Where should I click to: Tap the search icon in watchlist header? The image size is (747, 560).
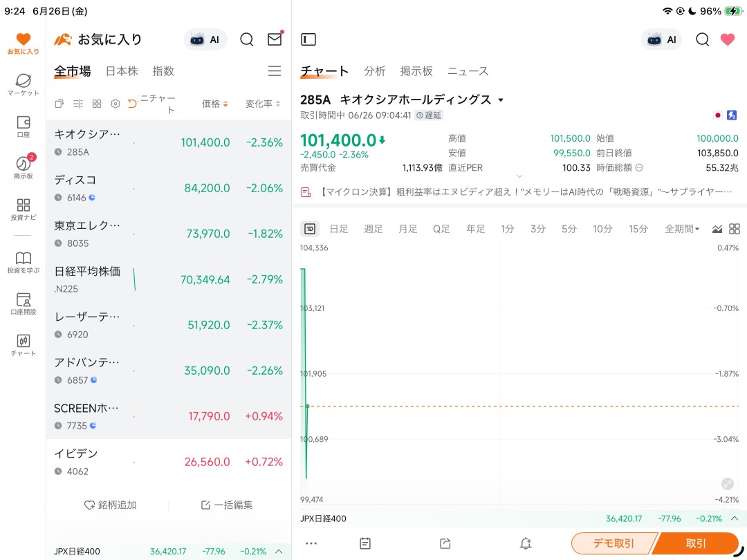(246, 39)
